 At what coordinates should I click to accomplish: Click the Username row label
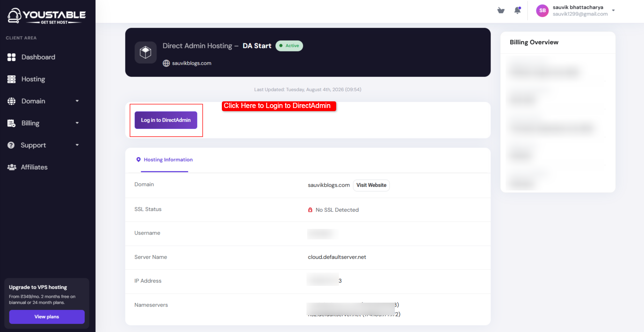click(147, 233)
